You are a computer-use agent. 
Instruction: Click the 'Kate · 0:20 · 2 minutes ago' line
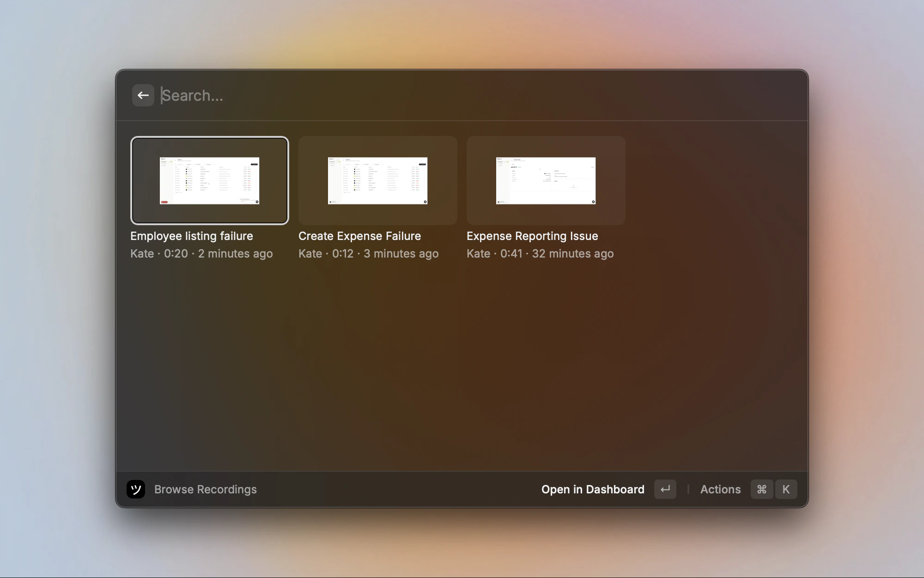[201, 253]
